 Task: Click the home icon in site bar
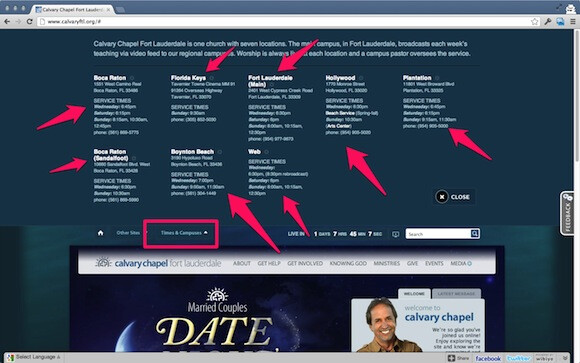[100, 233]
